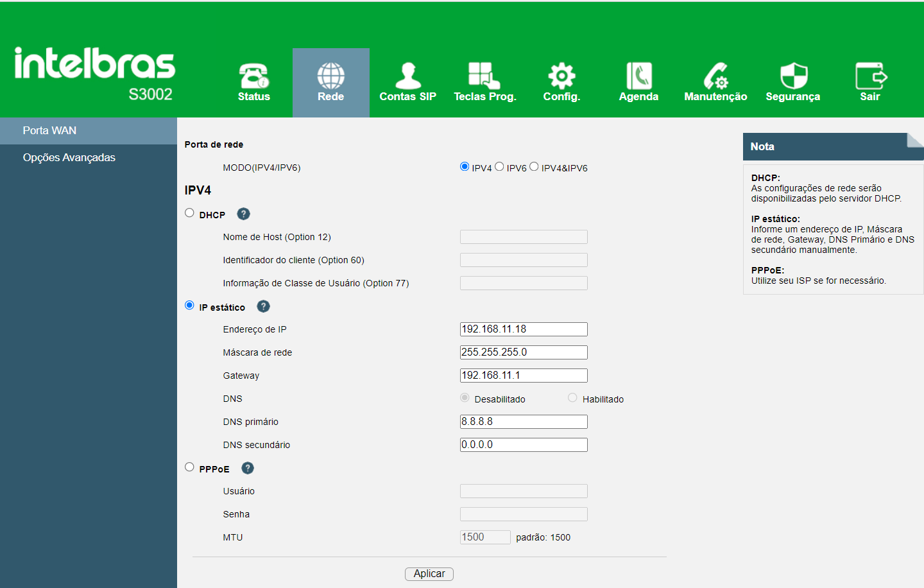Click 'Porta de rede' heading
The width and height of the screenshot is (924, 588).
tap(214, 144)
